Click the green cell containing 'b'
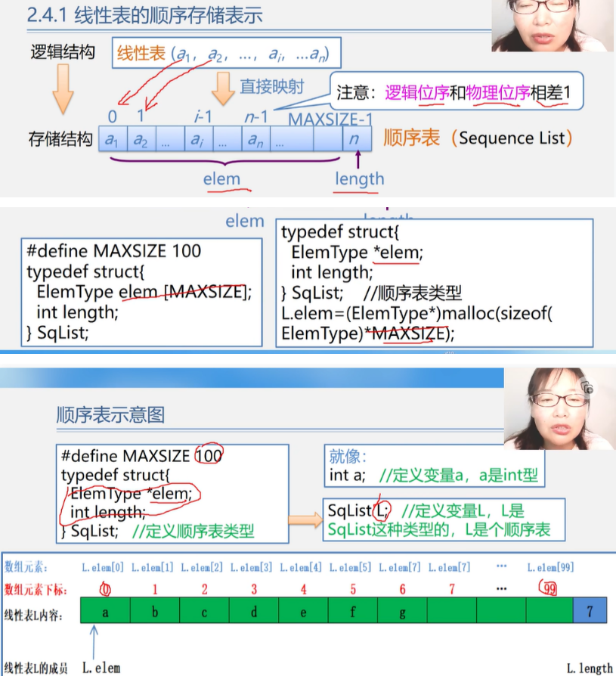Viewport: 616px width, 676px height. click(x=155, y=610)
